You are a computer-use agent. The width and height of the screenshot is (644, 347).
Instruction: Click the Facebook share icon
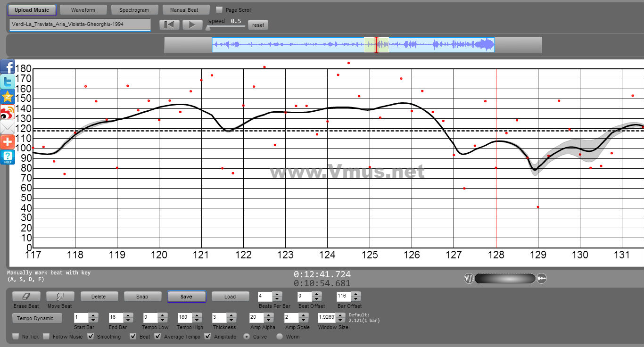point(8,67)
